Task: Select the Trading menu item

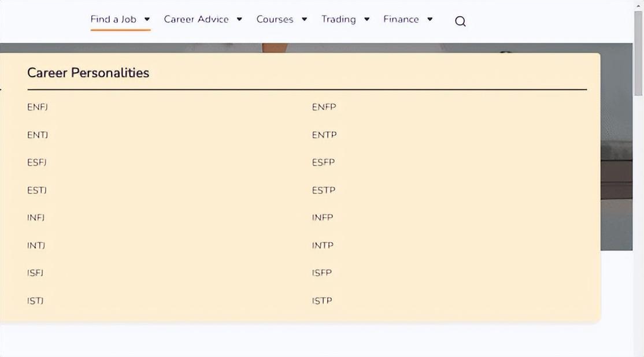Action: tap(338, 20)
